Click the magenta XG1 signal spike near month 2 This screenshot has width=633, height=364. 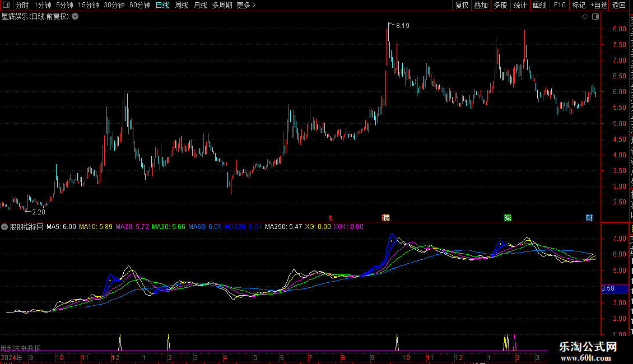pyautogui.click(x=515, y=342)
